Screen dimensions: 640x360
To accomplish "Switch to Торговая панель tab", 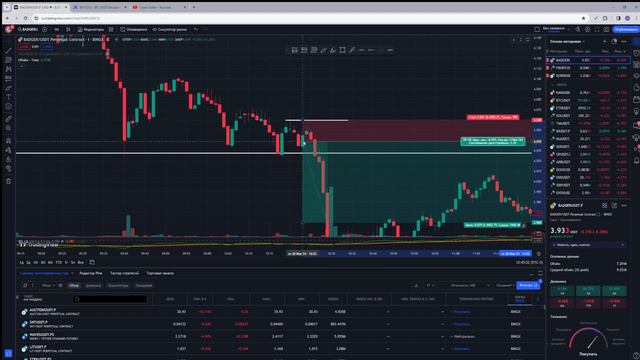I will pyautogui.click(x=160, y=273).
